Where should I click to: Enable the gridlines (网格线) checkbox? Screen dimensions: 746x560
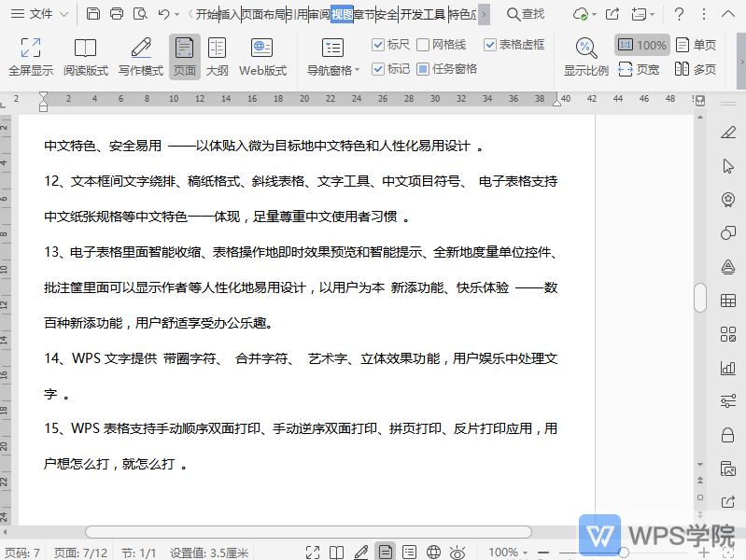click(x=423, y=45)
